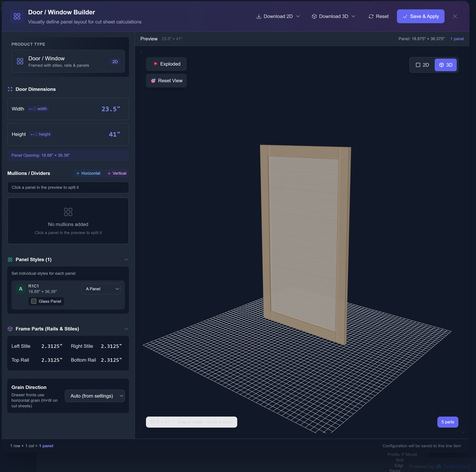The height and width of the screenshot is (472, 476).
Task: Edit the Left Stile value
Action: (x=52, y=346)
